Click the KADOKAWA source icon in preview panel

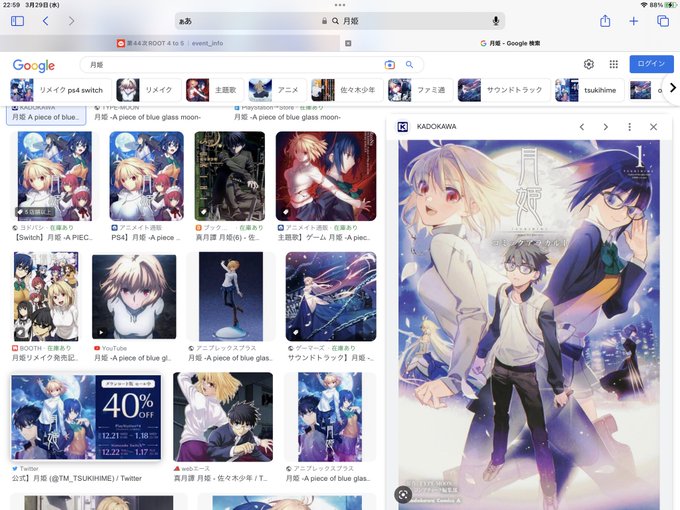point(402,127)
